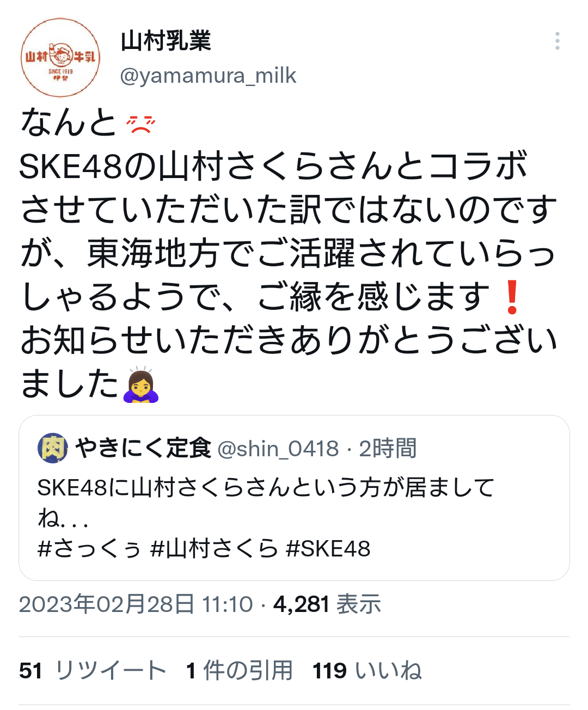Open the 山村乳業 profile avatar

[x=60, y=58]
